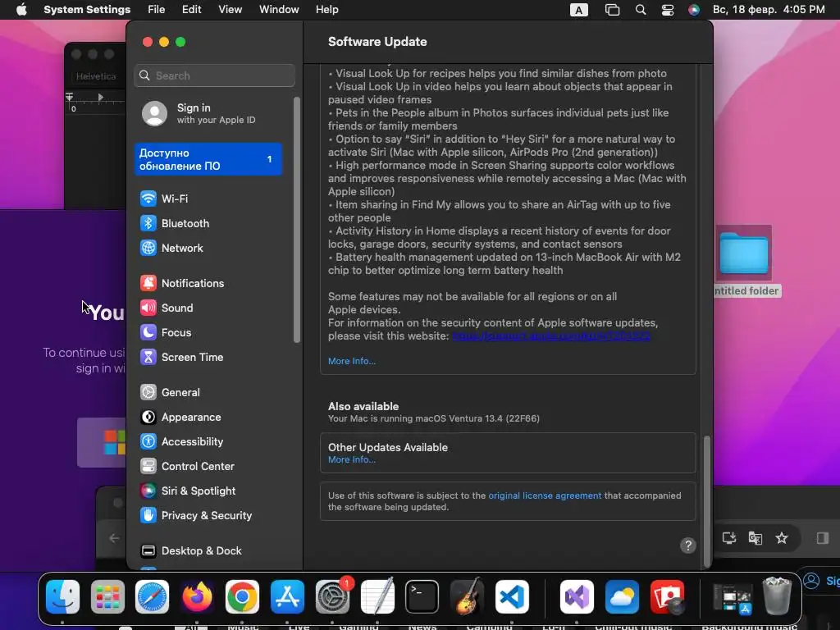Open Photo Booth from the Dock
The width and height of the screenshot is (840, 630).
(x=667, y=596)
